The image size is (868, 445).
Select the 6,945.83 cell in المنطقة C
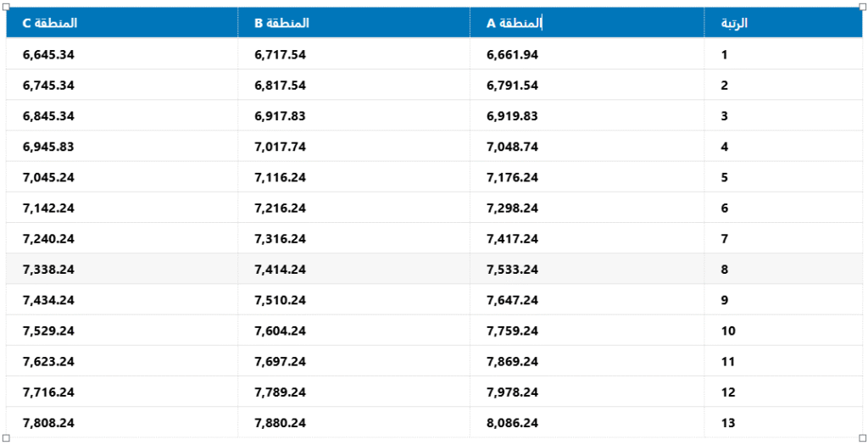pos(48,147)
